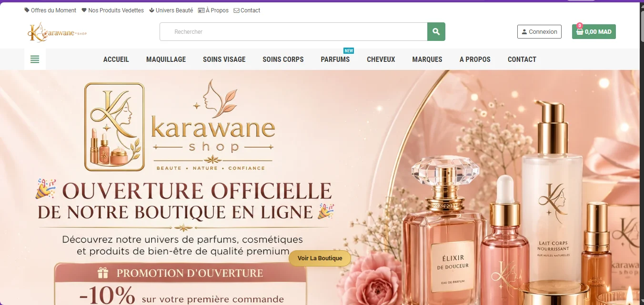This screenshot has width=644, height=305.
Task: Click the heart icon beside Nos Produits Vedettes
Action: click(x=84, y=10)
